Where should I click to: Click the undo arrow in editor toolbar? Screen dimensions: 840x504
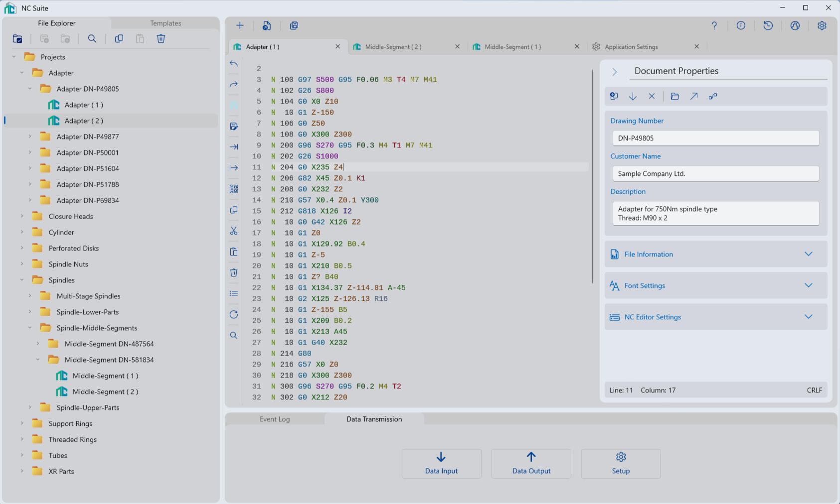(234, 64)
